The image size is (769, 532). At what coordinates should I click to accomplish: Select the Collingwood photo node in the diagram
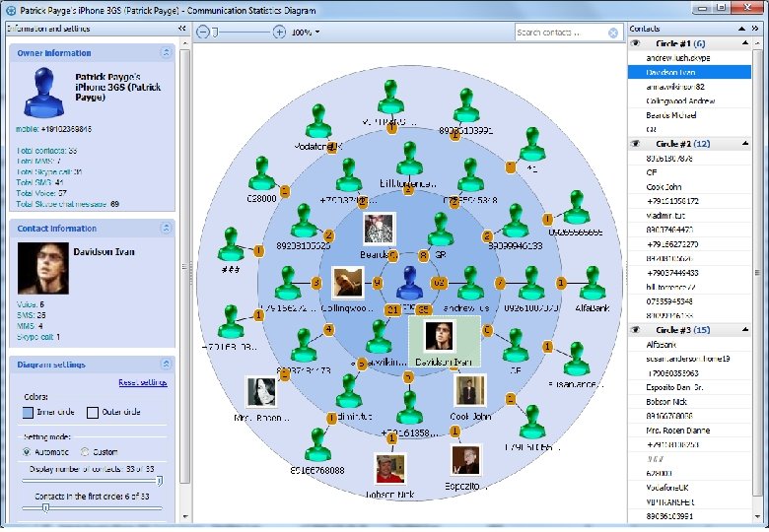coord(348,283)
